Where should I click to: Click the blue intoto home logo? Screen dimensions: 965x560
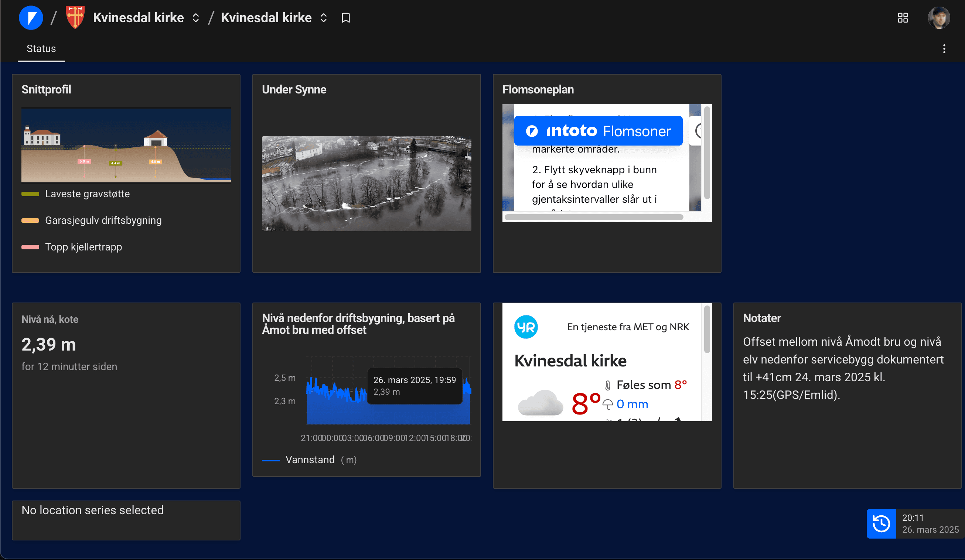coord(31,18)
